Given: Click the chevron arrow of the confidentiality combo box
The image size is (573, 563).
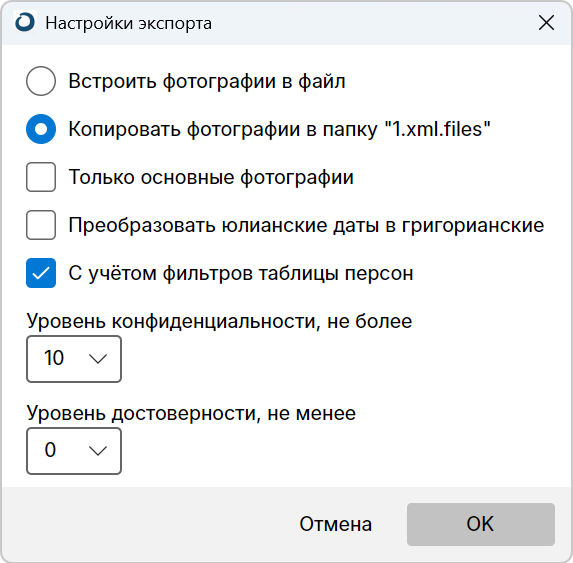Looking at the screenshot, I should pyautogui.click(x=98, y=359).
